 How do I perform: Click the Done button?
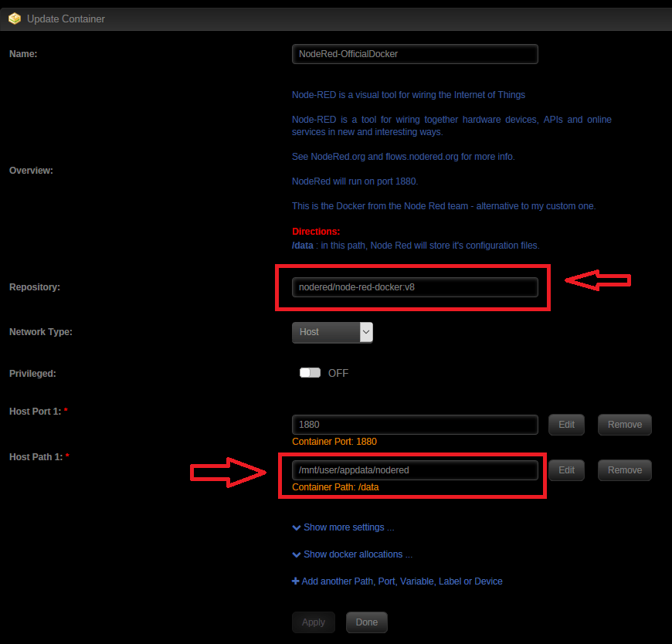coord(366,622)
